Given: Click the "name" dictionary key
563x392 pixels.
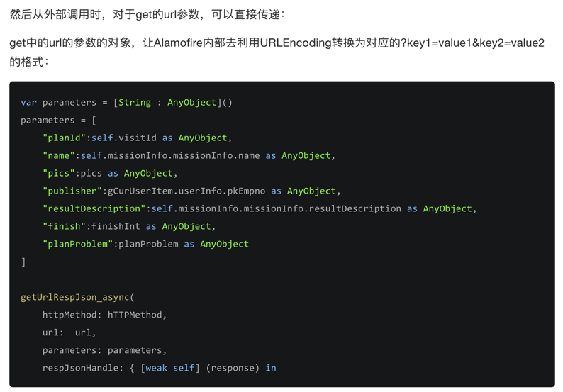Looking at the screenshot, I should (61, 155).
